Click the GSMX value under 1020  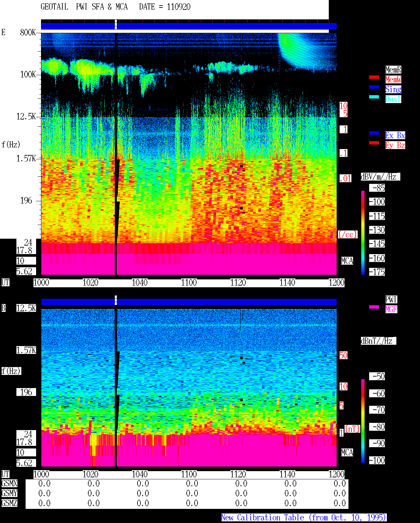94,483
